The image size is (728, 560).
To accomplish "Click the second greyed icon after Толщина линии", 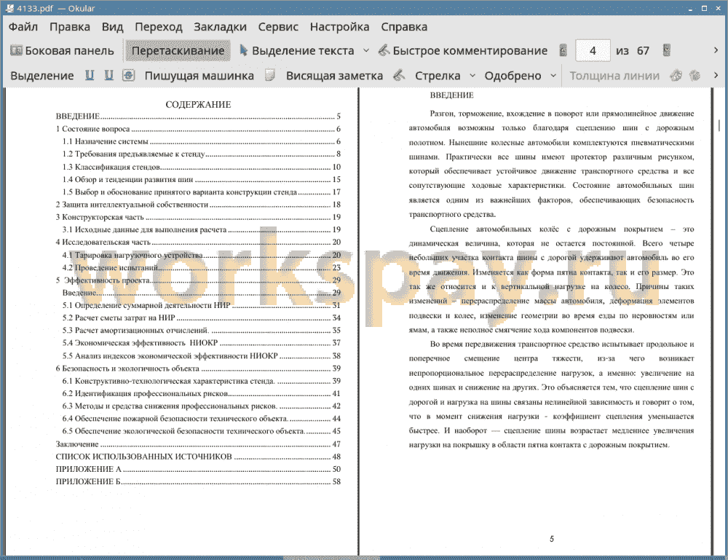I will (695, 76).
